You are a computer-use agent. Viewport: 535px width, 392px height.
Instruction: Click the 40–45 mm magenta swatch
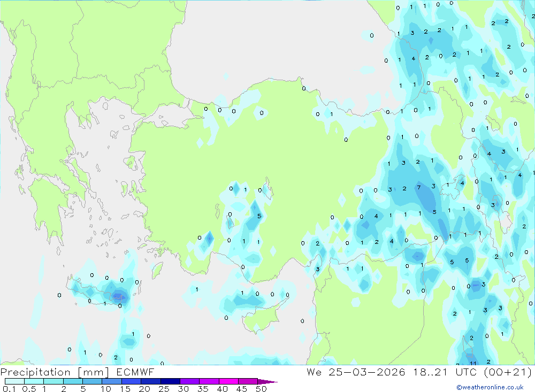click(x=228, y=381)
